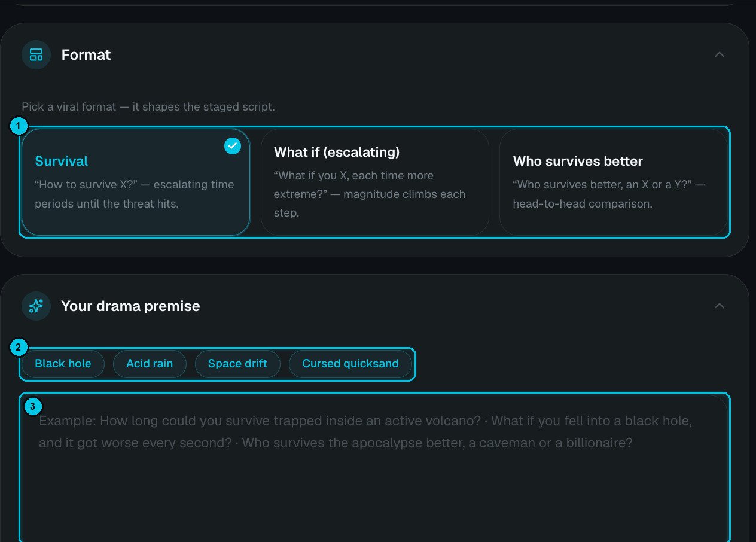
Task: Collapse the Your drama premise section
Action: click(720, 306)
